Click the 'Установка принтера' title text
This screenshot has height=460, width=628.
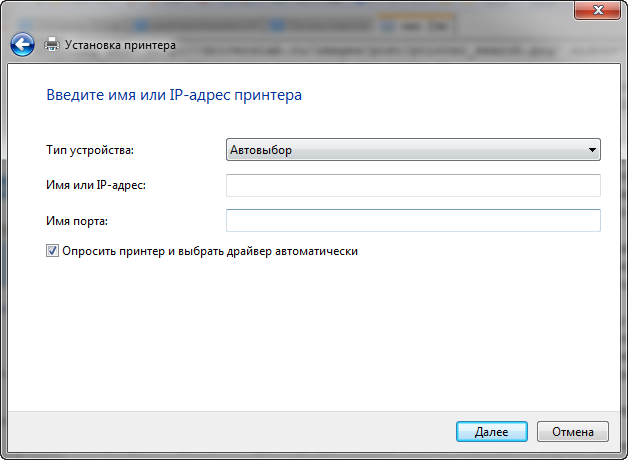(x=120, y=45)
